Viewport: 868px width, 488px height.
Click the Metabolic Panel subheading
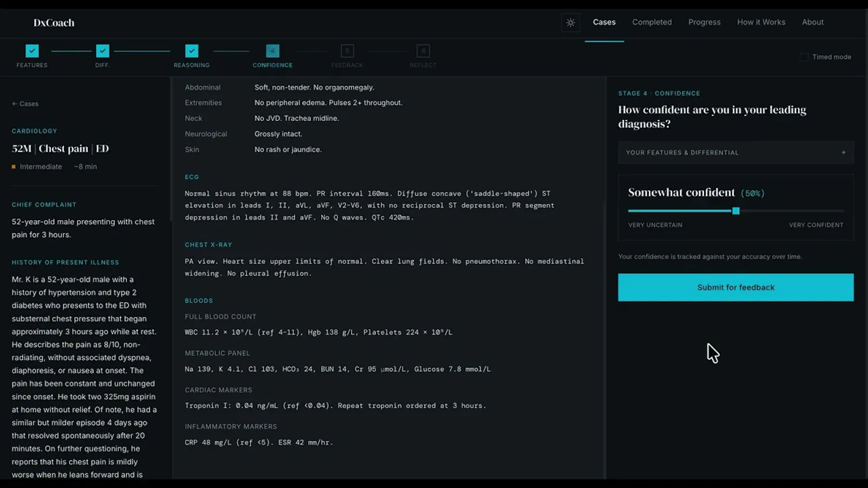[217, 353]
